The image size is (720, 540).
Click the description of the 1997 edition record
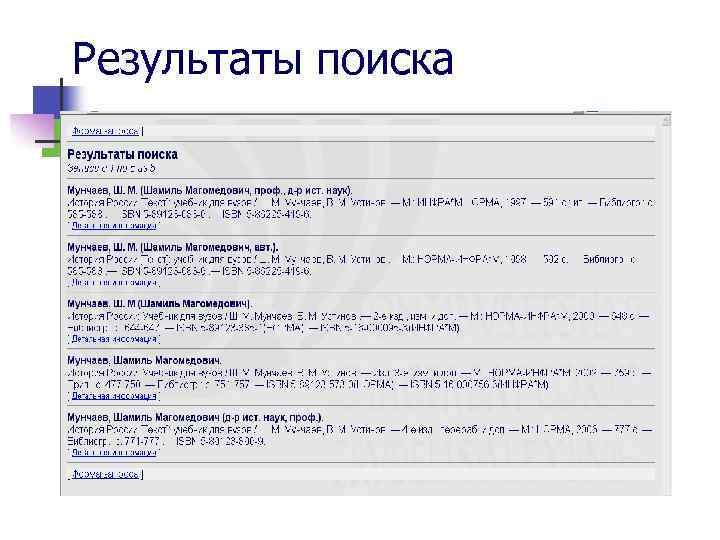pos(361,208)
